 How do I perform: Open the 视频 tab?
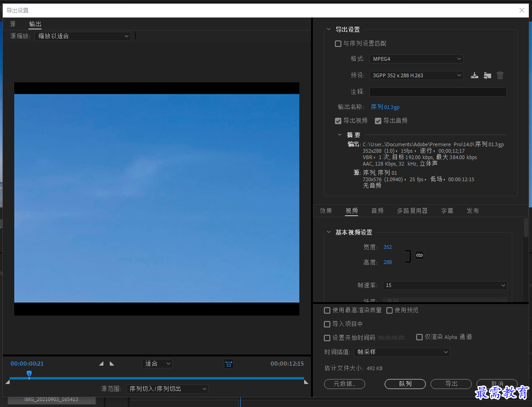[351, 211]
